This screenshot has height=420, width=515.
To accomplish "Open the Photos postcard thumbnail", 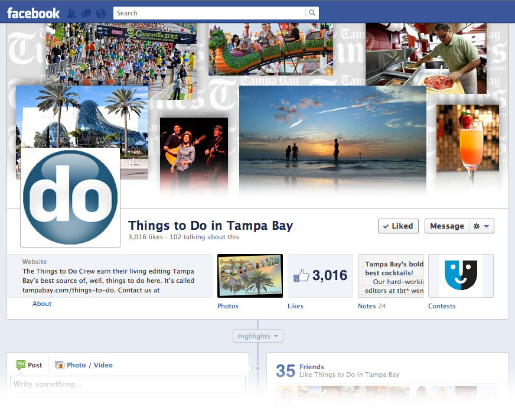I will pyautogui.click(x=250, y=276).
